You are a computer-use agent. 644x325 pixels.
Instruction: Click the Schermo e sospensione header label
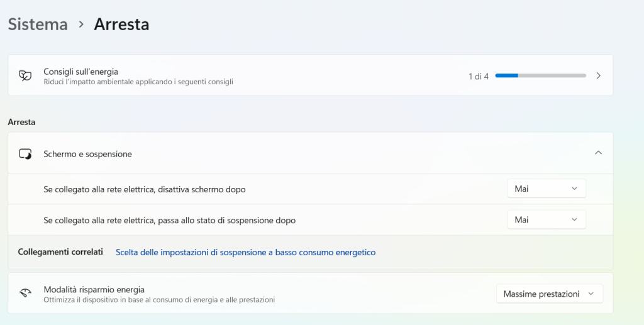point(87,154)
